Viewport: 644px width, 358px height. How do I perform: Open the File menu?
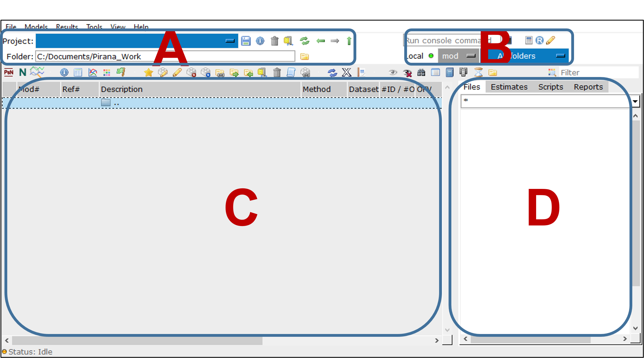point(11,27)
